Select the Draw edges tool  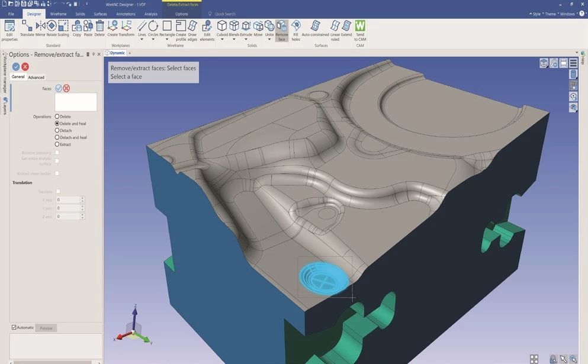(x=192, y=30)
